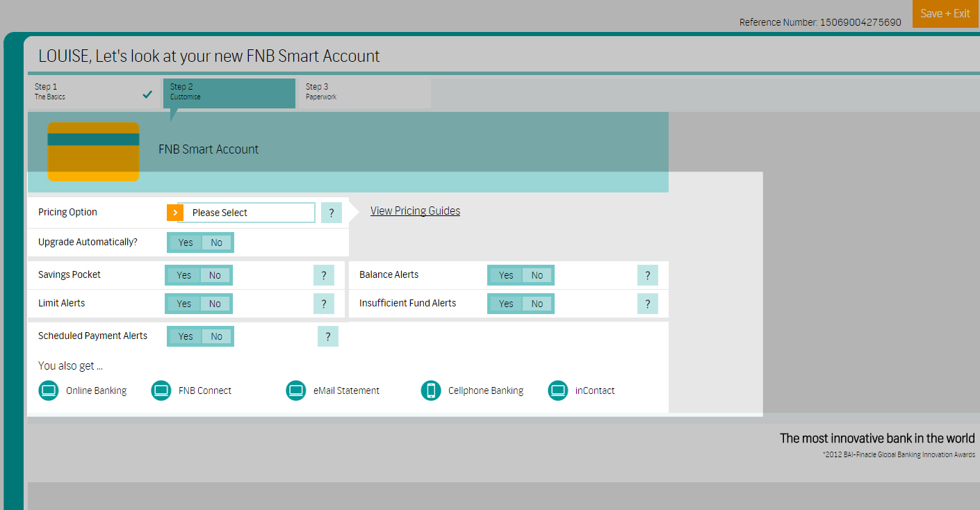Image resolution: width=980 pixels, height=510 pixels.
Task: Click the page heading greeting LOUISE
Action: click(209, 56)
